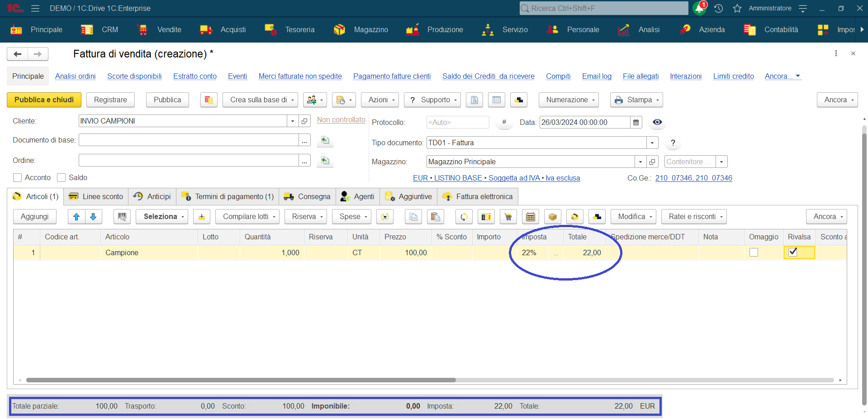Open the Magazzino section menu
Image resolution: width=868 pixels, height=419 pixels.
pyautogui.click(x=361, y=29)
